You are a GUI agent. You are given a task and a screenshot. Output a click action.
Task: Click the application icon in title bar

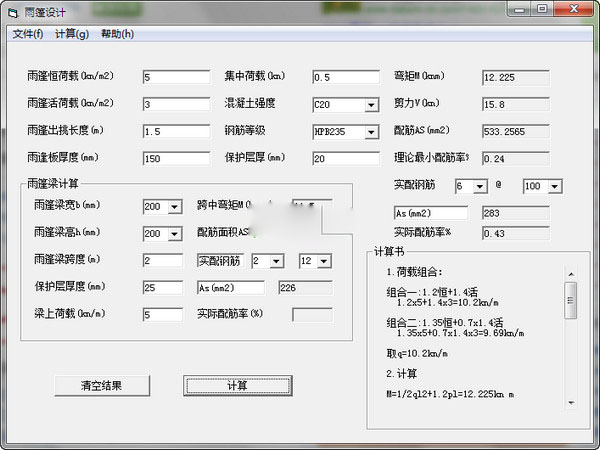click(13, 9)
